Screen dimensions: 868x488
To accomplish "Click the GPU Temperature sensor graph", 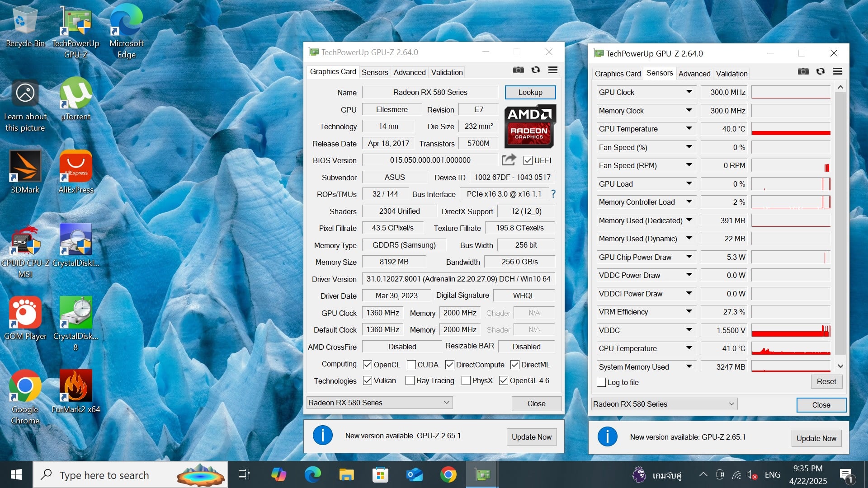I will (791, 129).
